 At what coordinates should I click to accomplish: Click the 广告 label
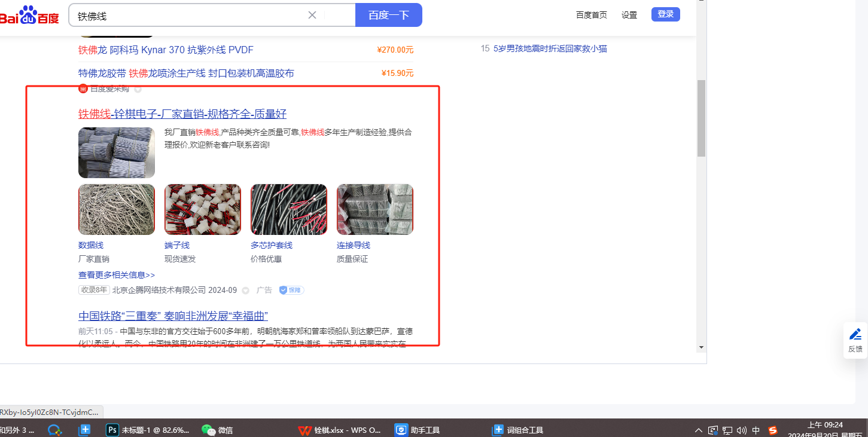tap(264, 290)
